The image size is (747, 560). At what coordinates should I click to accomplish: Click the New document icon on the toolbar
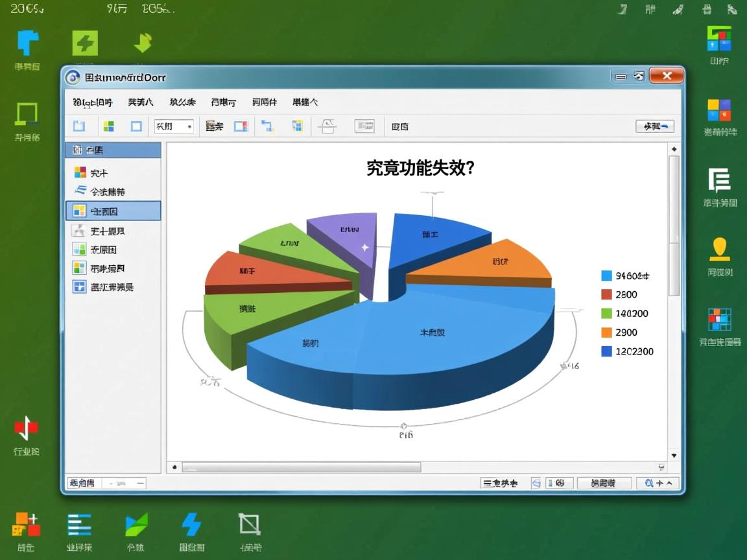click(80, 126)
